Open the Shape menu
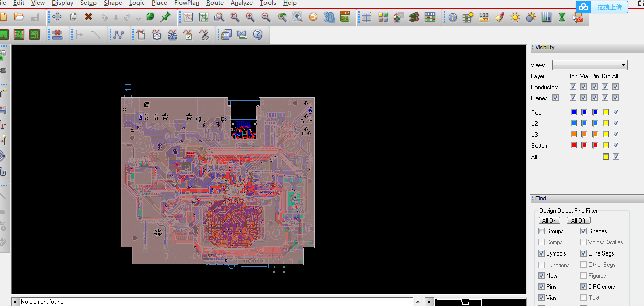 click(x=113, y=3)
